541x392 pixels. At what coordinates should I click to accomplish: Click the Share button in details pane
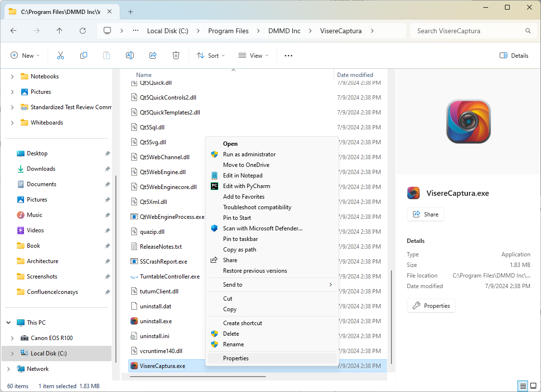click(x=426, y=215)
